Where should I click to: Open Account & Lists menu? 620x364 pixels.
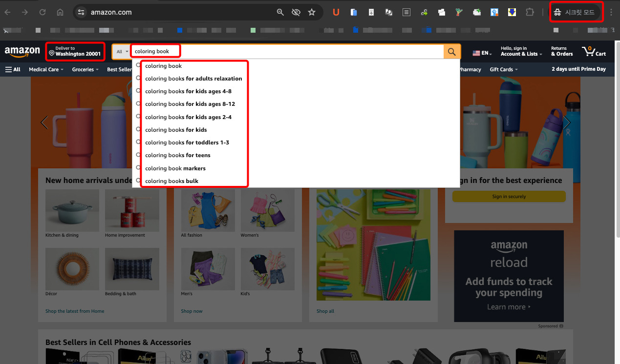pyautogui.click(x=521, y=51)
